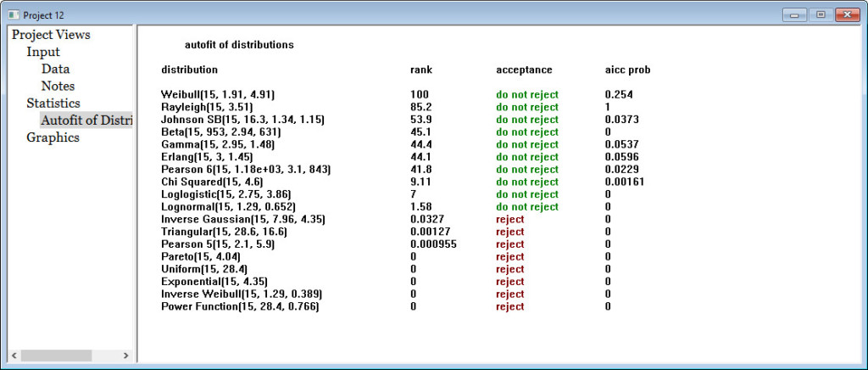This screenshot has height=370, width=868.
Task: Select the Pearson 6 distribution entry
Action: point(246,170)
